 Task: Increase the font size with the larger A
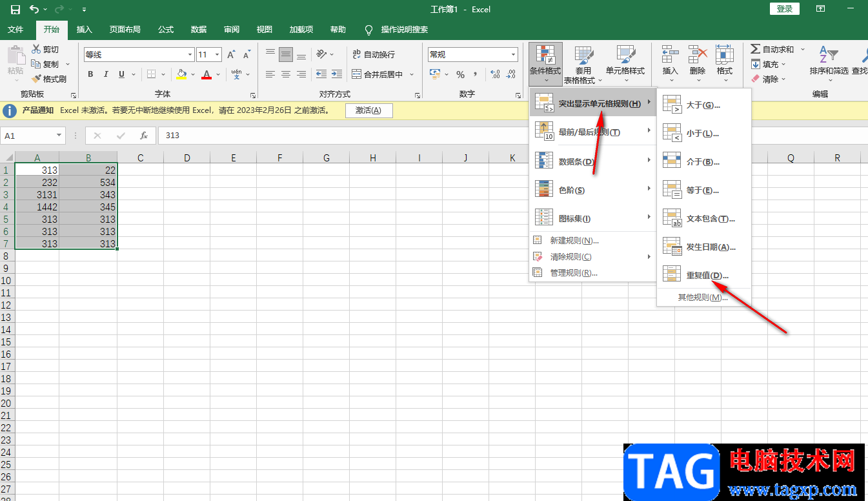click(x=231, y=55)
